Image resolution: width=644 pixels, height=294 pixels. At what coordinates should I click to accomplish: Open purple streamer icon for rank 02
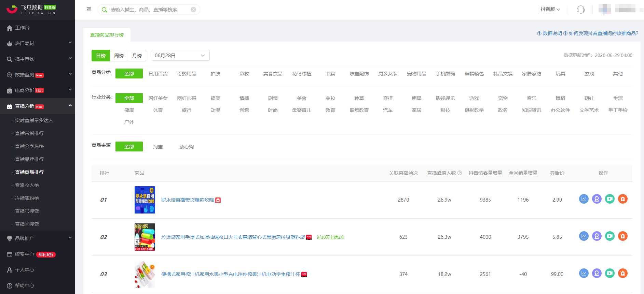tap(597, 236)
